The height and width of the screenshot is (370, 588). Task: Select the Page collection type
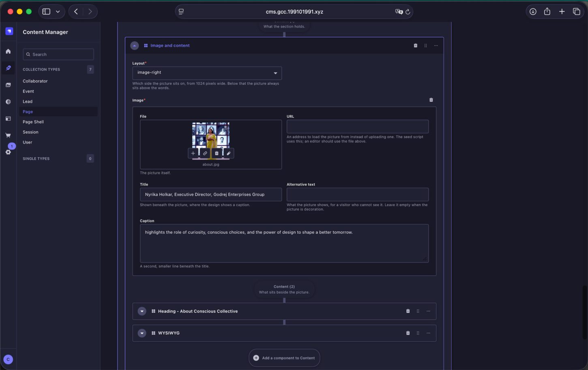(58, 111)
